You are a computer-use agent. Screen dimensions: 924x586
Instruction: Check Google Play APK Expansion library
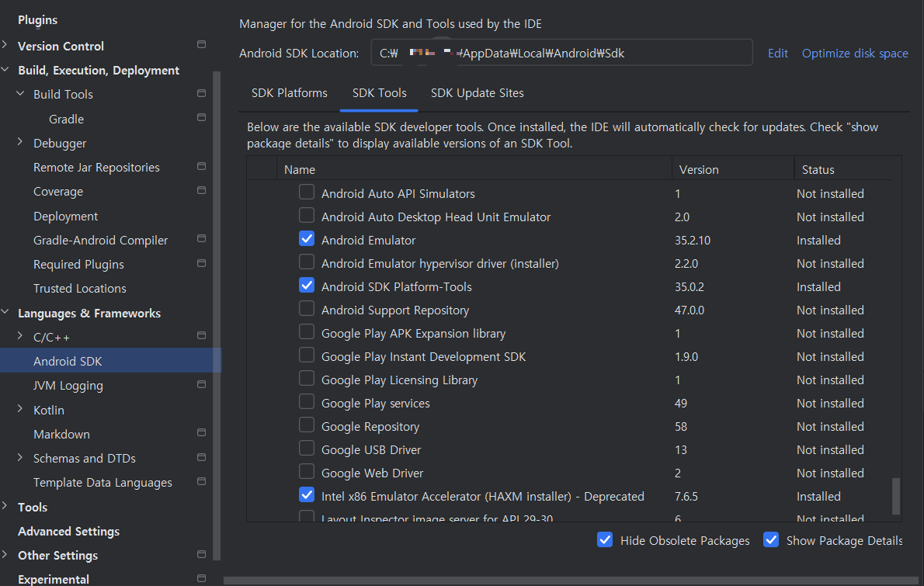pos(307,332)
